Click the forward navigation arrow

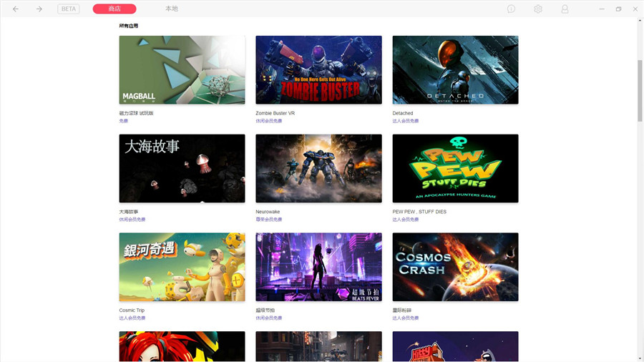tap(39, 9)
